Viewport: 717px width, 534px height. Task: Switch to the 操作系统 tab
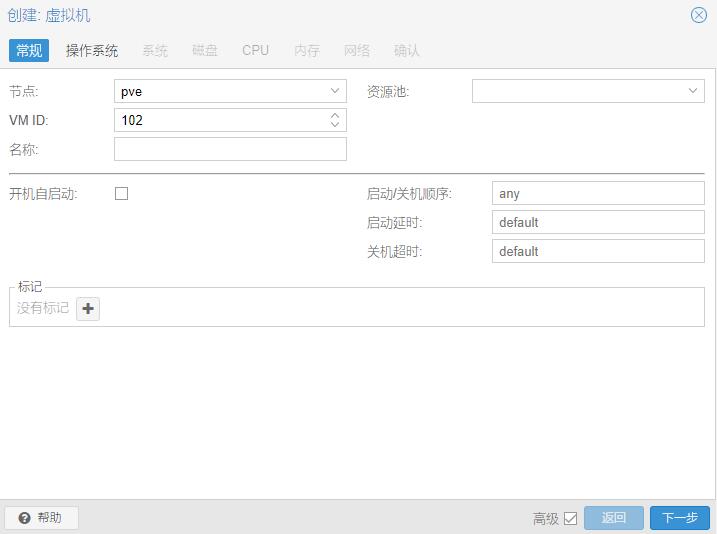[92, 50]
